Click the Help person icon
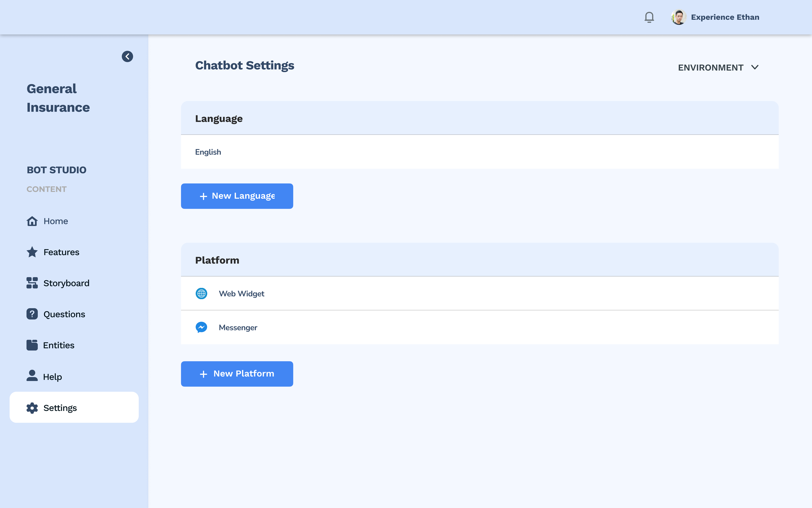Image resolution: width=812 pixels, height=508 pixels. click(x=32, y=376)
